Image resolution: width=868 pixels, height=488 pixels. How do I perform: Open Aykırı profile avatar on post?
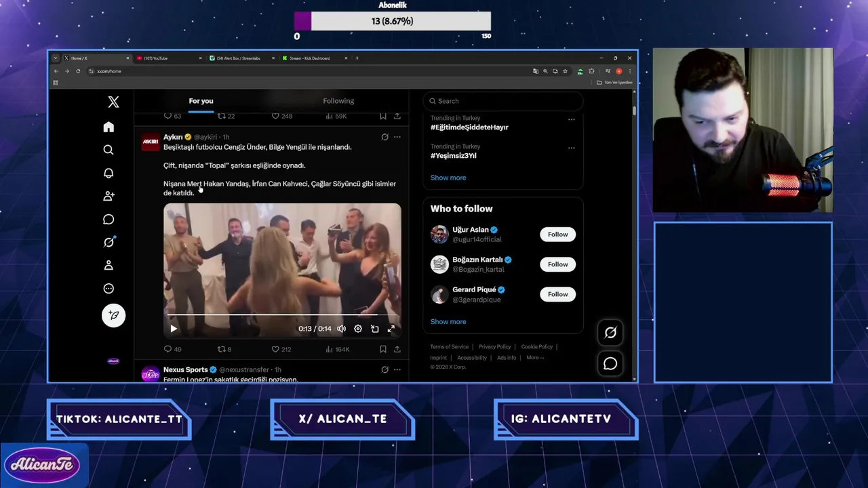pyautogui.click(x=151, y=142)
